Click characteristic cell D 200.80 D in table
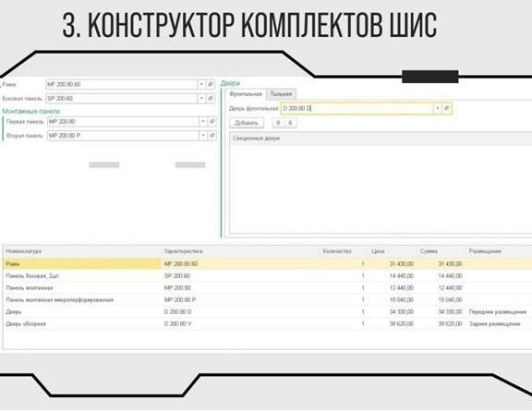The height and width of the screenshot is (412, 532). click(177, 312)
